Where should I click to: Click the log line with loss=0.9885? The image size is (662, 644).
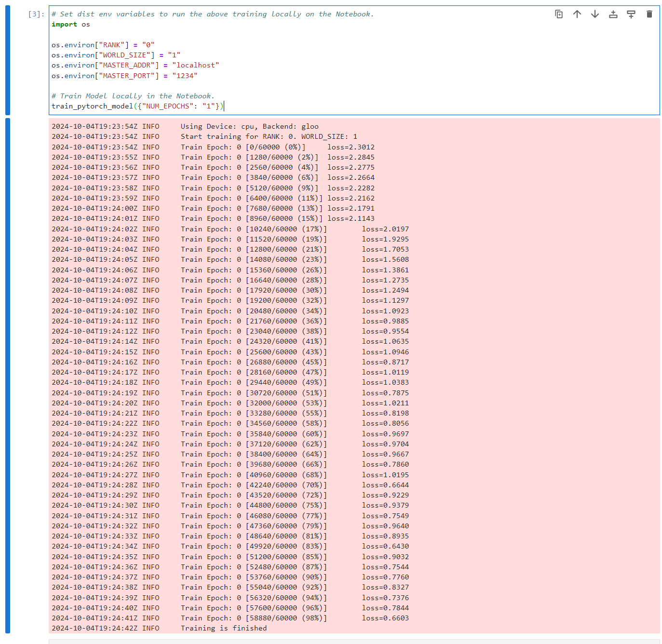pos(230,321)
